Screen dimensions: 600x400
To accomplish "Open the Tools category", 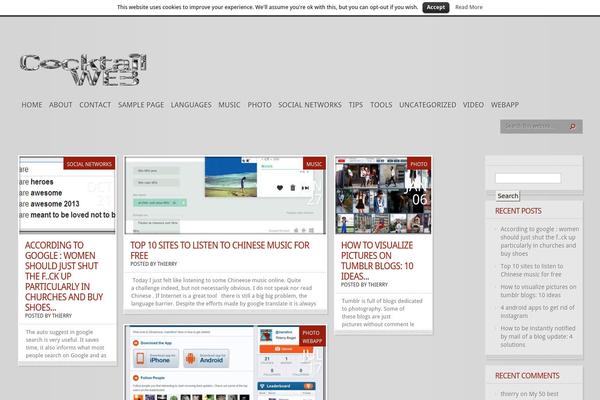I will 381,105.
